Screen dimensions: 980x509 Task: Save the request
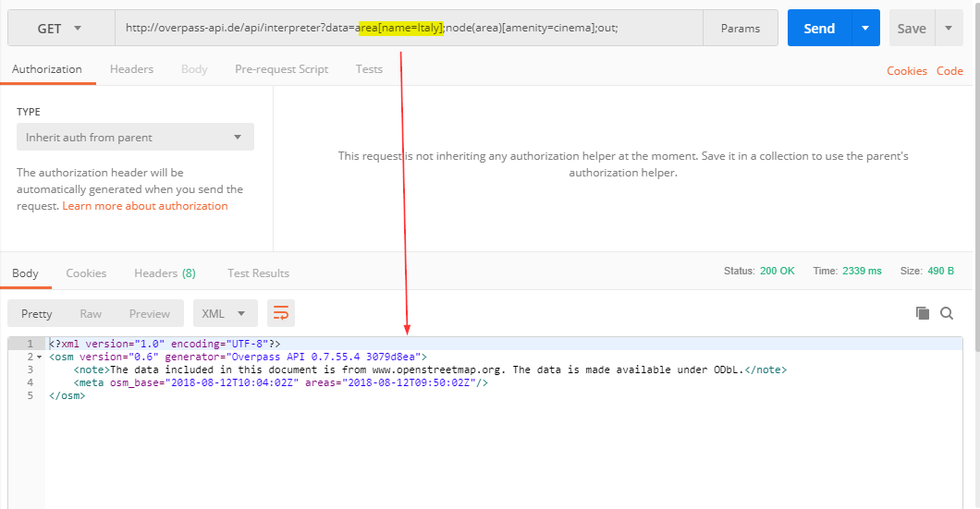(912, 28)
